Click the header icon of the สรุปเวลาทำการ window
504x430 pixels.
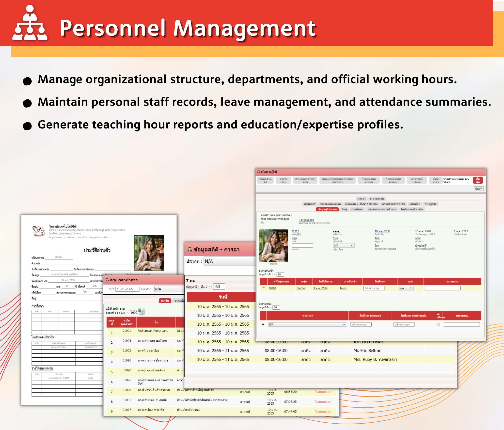[x=108, y=280]
